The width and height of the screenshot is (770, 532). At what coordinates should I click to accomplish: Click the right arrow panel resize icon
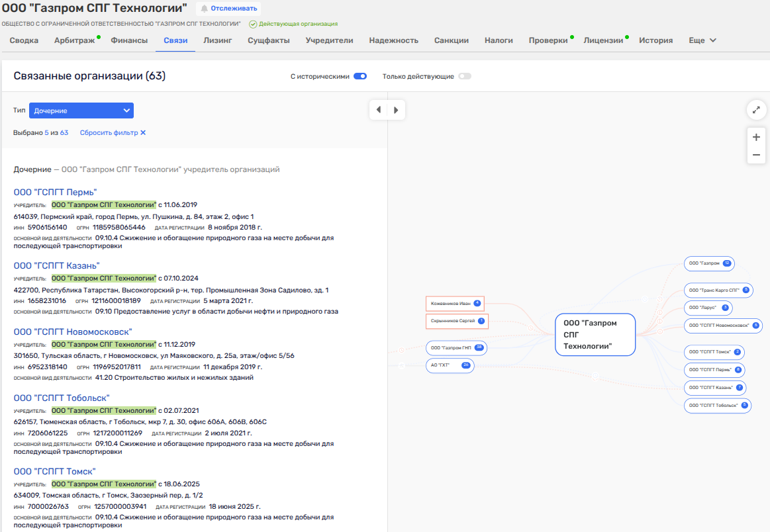pos(396,110)
